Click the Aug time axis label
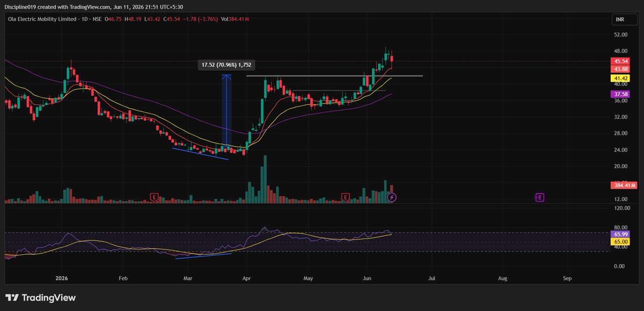Screen dimensions: 644x311 (x=502, y=279)
